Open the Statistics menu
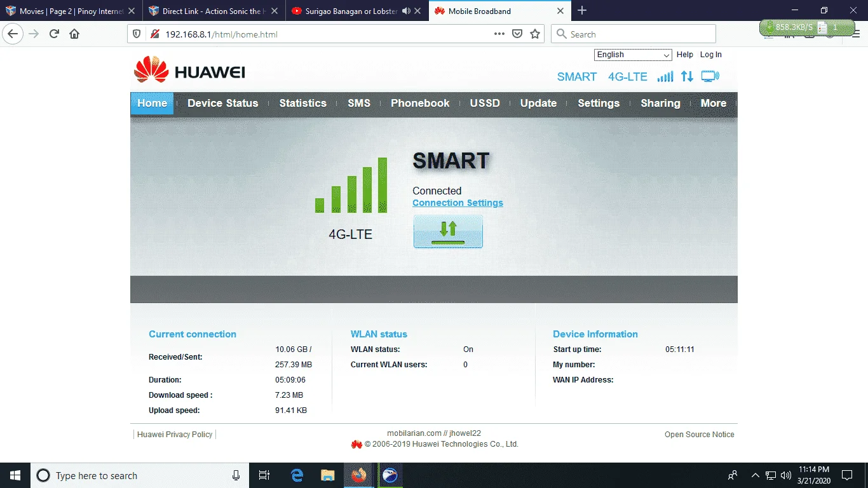 click(x=302, y=104)
